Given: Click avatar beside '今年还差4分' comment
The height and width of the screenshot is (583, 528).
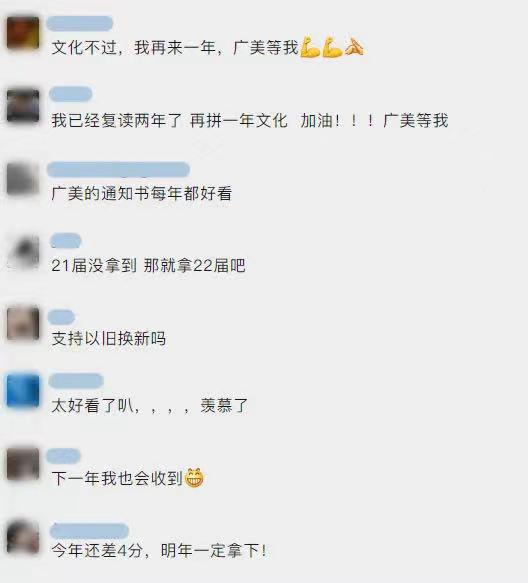Looking at the screenshot, I should [23, 537].
